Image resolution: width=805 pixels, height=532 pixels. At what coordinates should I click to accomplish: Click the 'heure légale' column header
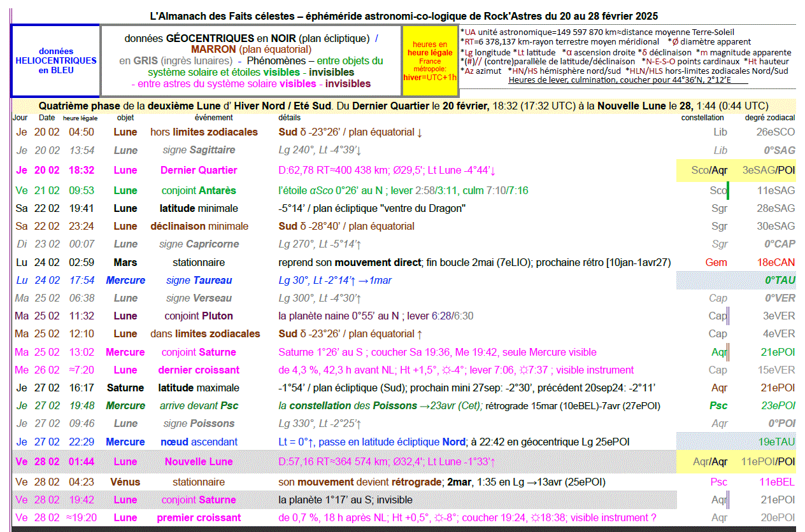pyautogui.click(x=80, y=118)
